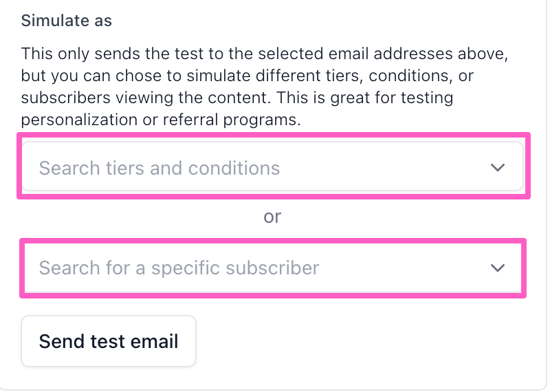Screen dimensions: 550x392
Task: Expand the tiers and conditions chevron
Action: (x=498, y=167)
